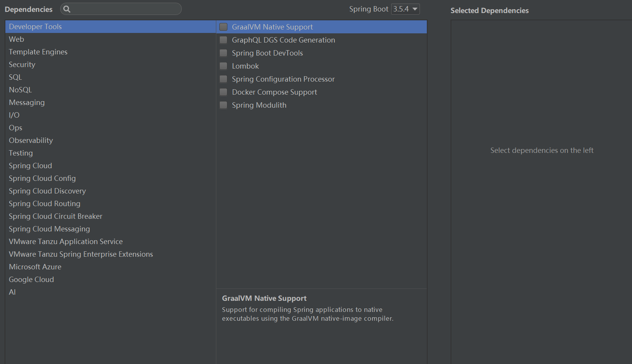Select Spring Cloud Discovery category
632x364 pixels.
(110, 191)
